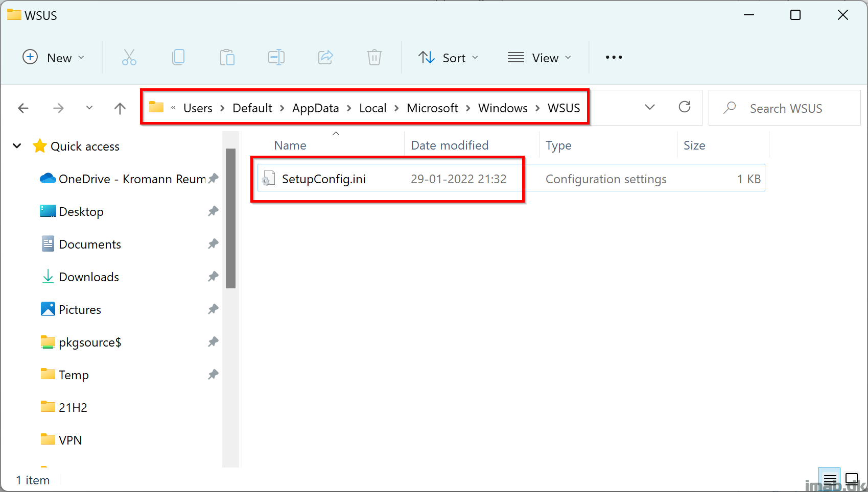Minimize the WSUS window
This screenshot has height=492, width=868.
(x=749, y=15)
